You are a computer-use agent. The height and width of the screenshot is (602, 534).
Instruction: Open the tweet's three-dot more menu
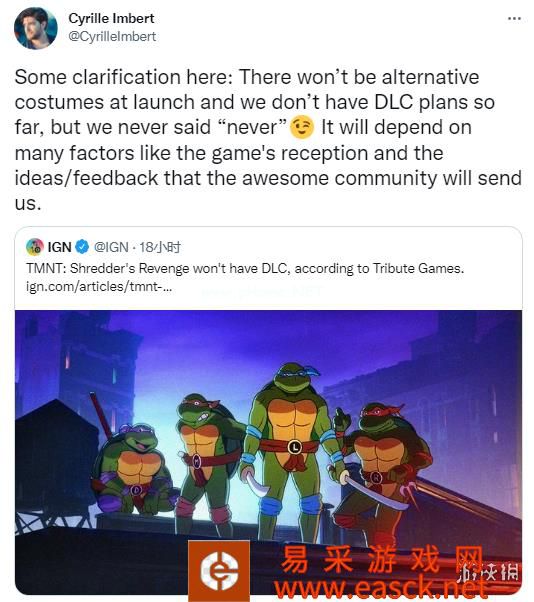point(514,18)
